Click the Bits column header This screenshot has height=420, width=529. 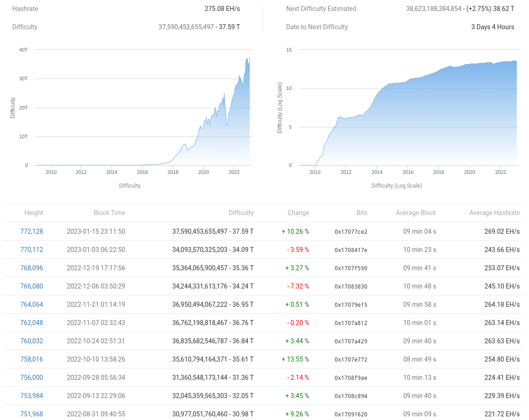click(x=362, y=213)
